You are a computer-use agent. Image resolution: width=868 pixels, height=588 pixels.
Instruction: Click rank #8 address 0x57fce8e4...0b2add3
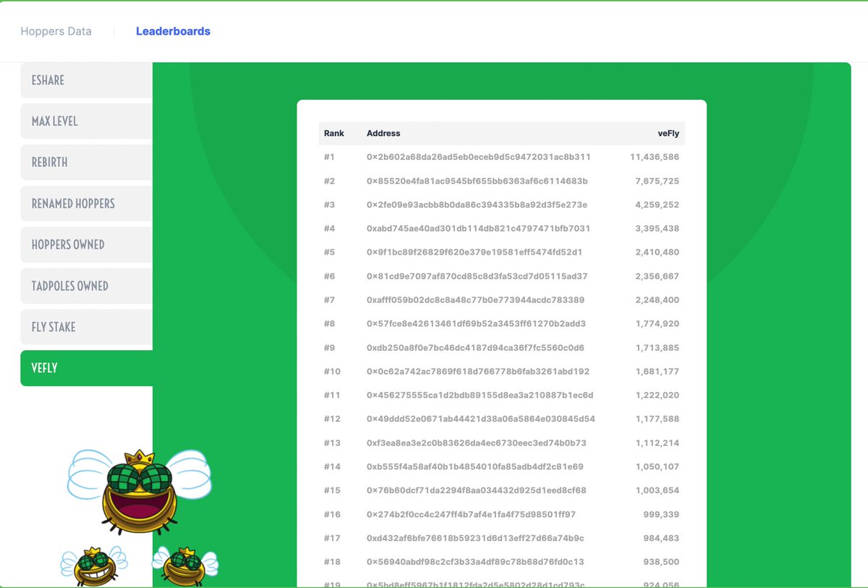click(476, 324)
